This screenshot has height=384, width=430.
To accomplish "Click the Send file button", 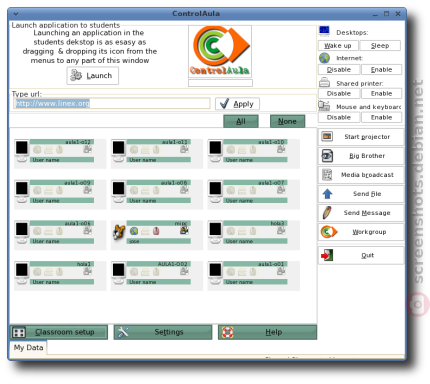I will coord(361,194).
